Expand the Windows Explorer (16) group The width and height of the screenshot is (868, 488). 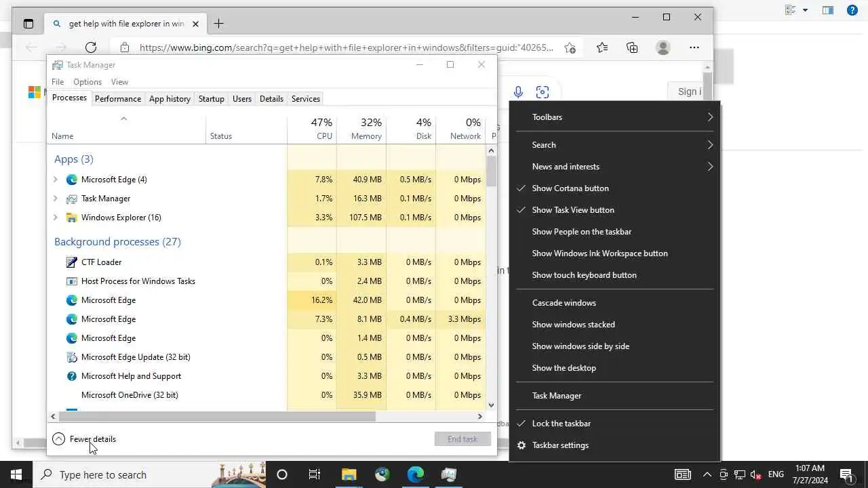pos(56,218)
